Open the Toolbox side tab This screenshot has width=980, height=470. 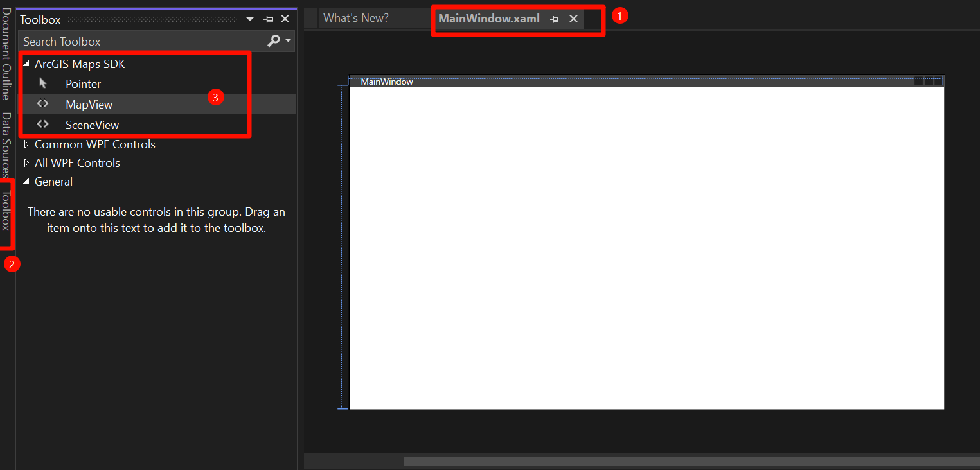(x=6, y=211)
